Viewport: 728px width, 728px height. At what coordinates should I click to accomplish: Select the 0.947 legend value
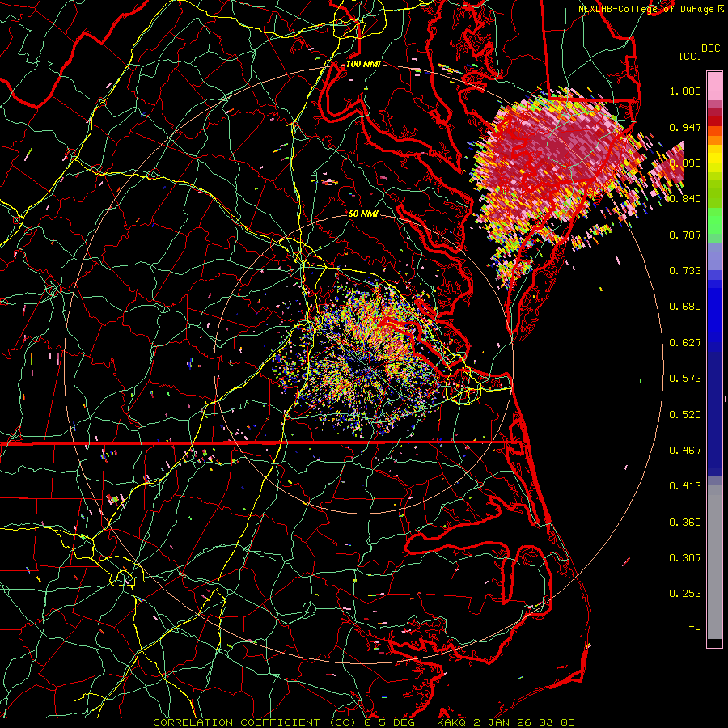pos(685,127)
